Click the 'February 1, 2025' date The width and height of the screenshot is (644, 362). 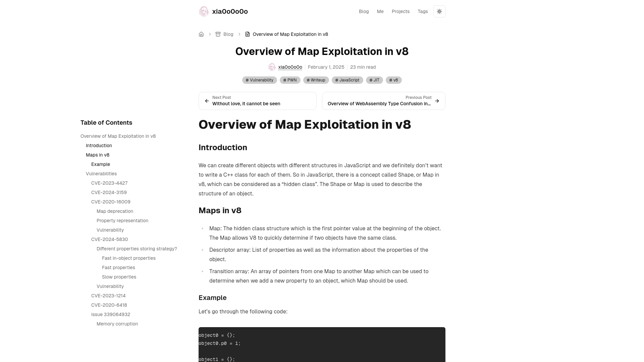(x=326, y=67)
